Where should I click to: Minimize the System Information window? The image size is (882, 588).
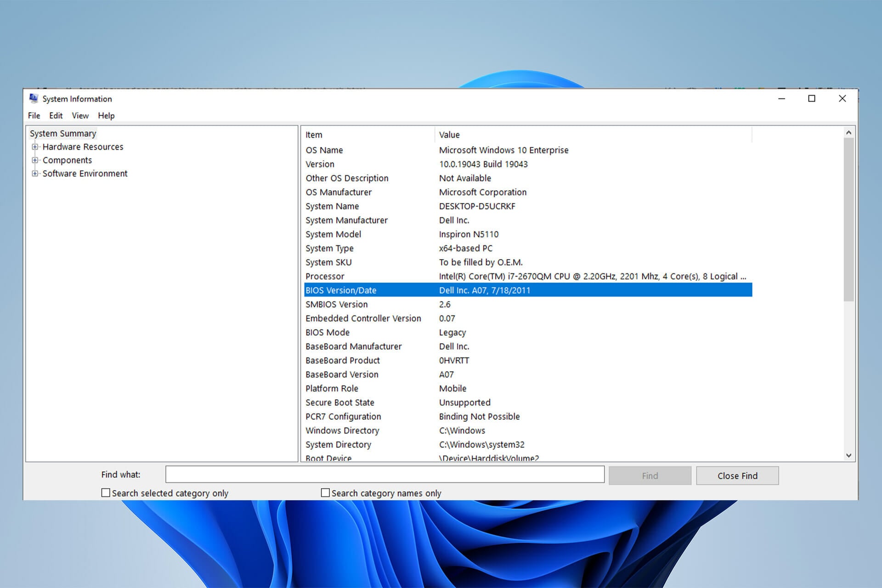[781, 99]
